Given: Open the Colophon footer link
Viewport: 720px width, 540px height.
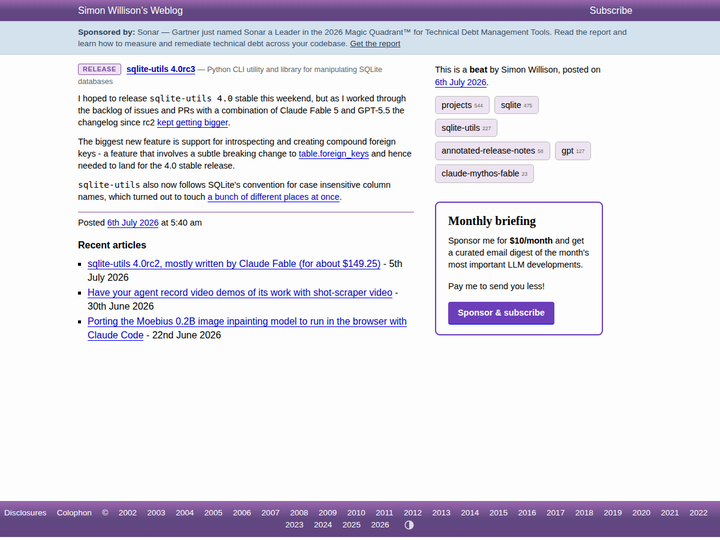Looking at the screenshot, I should point(74,513).
